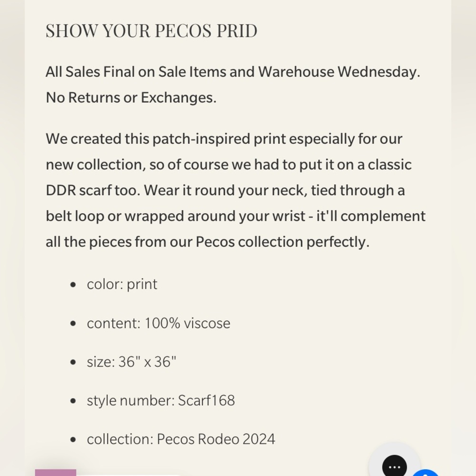Tap the 'new collection' phrase
Screen dimensions: 476x476
point(94,165)
